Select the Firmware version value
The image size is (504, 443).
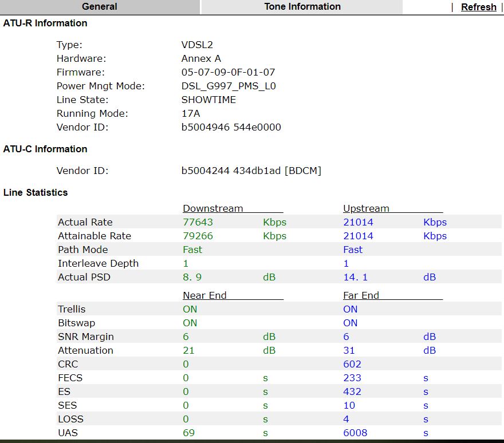228,73
